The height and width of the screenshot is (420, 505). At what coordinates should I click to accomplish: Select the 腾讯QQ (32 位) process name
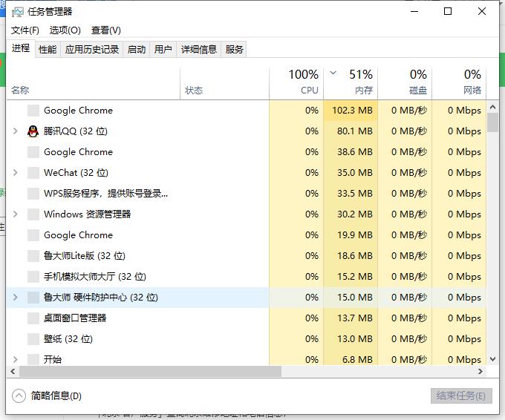(75, 131)
